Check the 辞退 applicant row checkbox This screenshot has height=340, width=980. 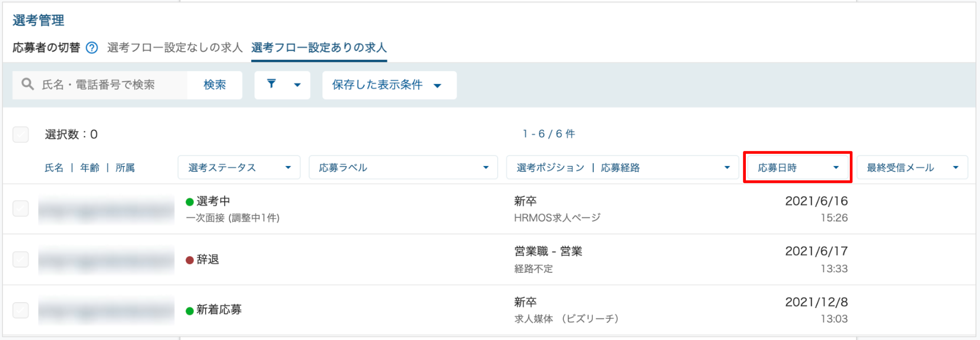pos(21,259)
